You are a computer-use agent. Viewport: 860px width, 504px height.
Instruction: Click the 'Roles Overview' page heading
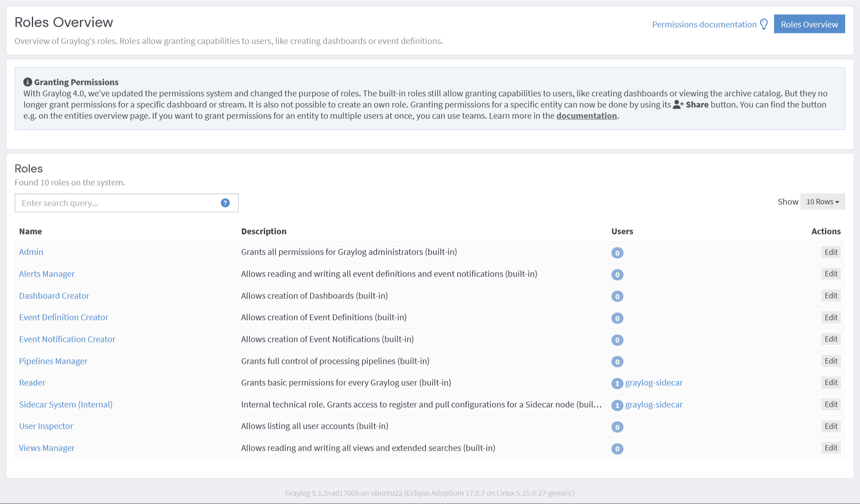click(x=64, y=22)
